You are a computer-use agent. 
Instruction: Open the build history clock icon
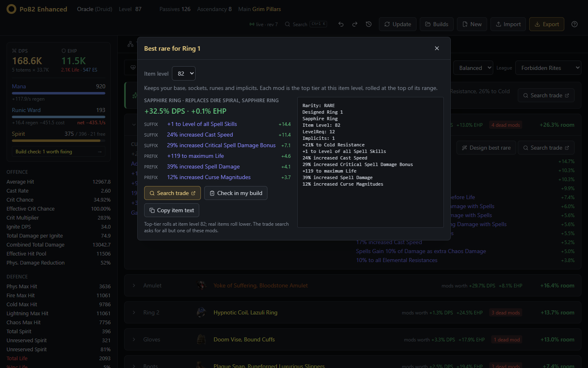tap(369, 24)
